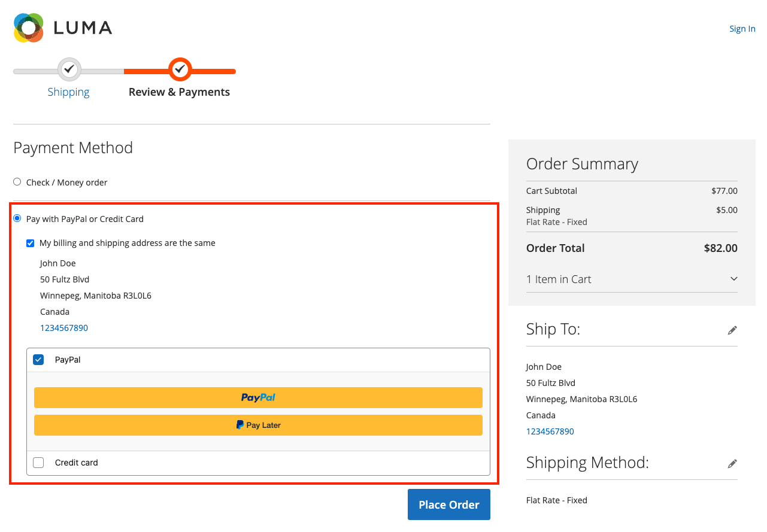Collapse the item details chevron in Order Summary

click(733, 278)
